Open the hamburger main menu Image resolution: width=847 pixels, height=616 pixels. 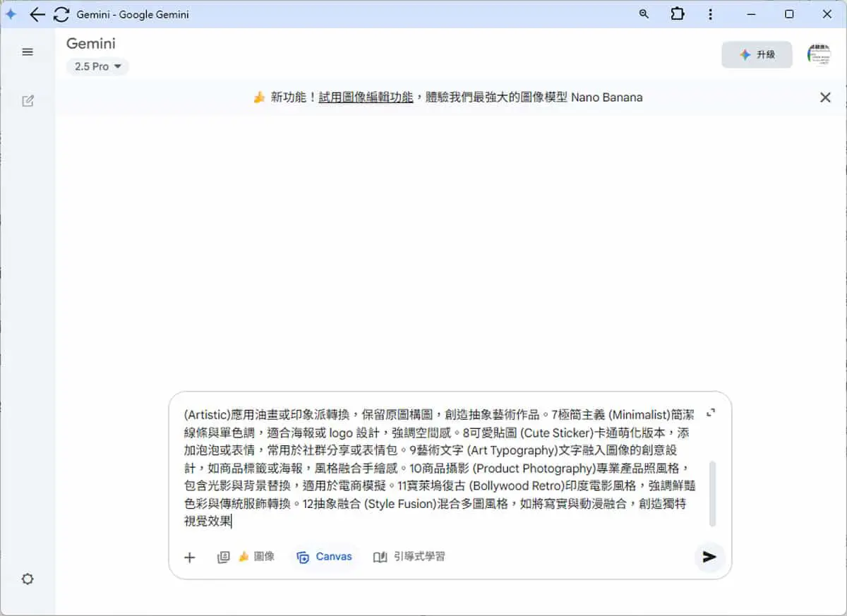point(28,52)
